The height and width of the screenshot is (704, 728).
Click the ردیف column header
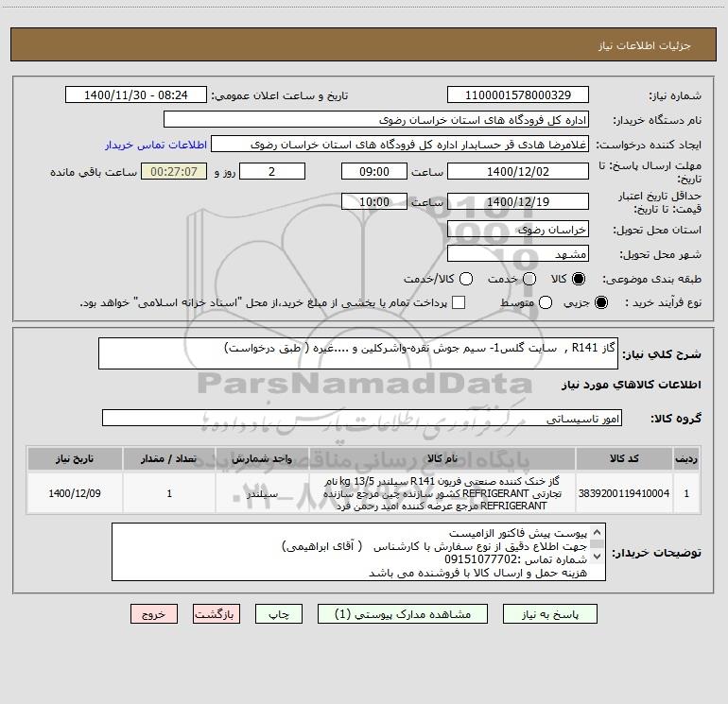click(x=686, y=458)
